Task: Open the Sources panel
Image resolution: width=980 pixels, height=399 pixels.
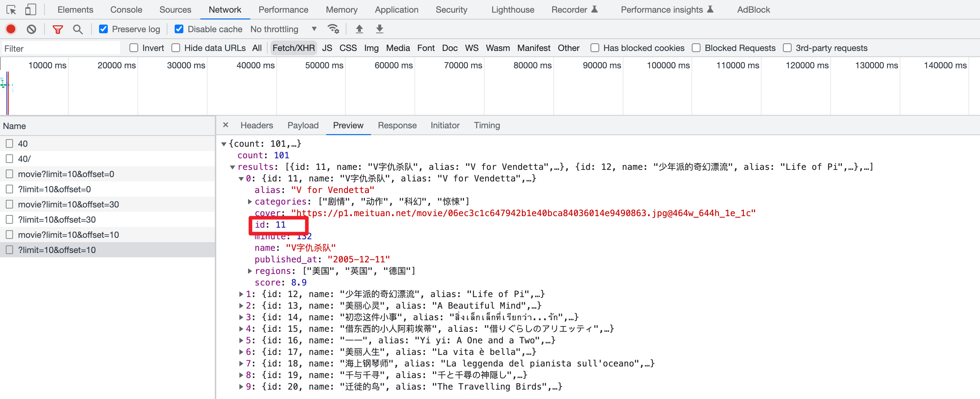Action: pyautogui.click(x=175, y=10)
